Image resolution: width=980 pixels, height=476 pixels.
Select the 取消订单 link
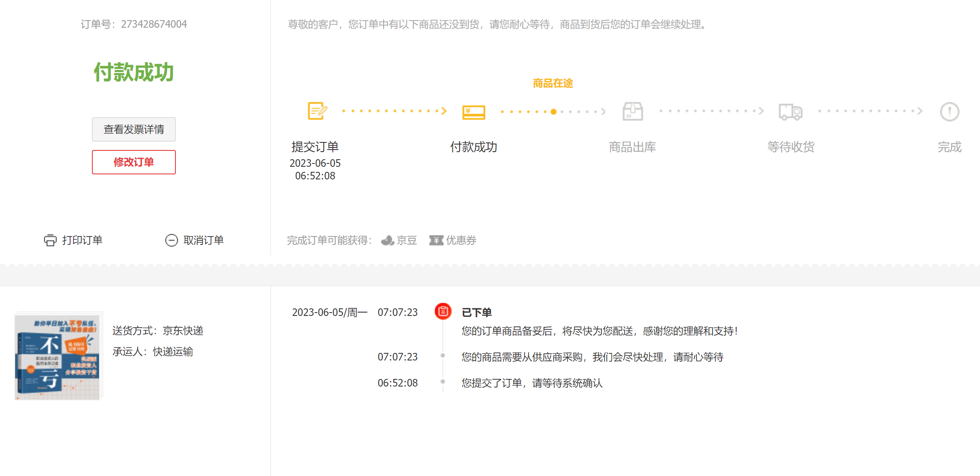204,240
